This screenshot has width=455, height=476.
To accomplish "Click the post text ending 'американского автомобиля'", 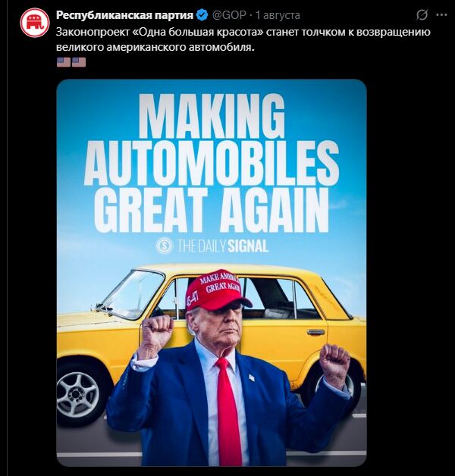I will [155, 48].
